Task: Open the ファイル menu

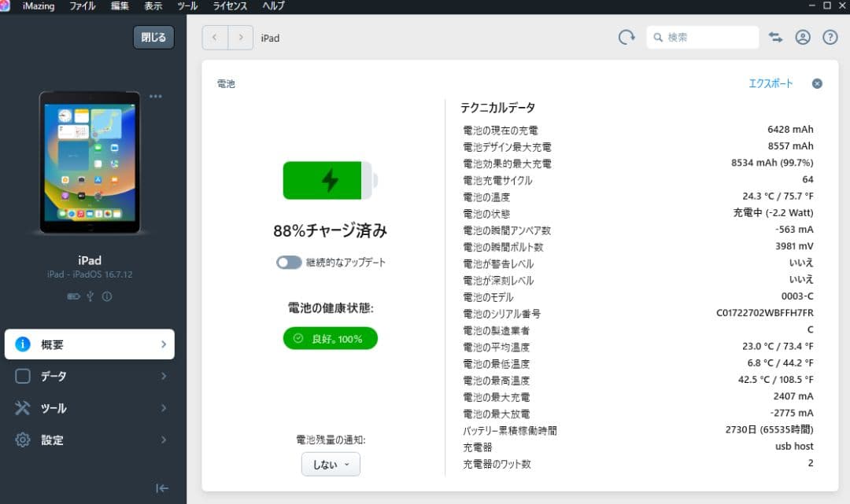Action: click(83, 6)
